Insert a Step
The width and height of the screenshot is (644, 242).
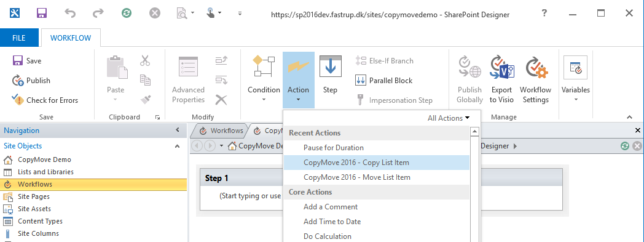pyautogui.click(x=330, y=75)
